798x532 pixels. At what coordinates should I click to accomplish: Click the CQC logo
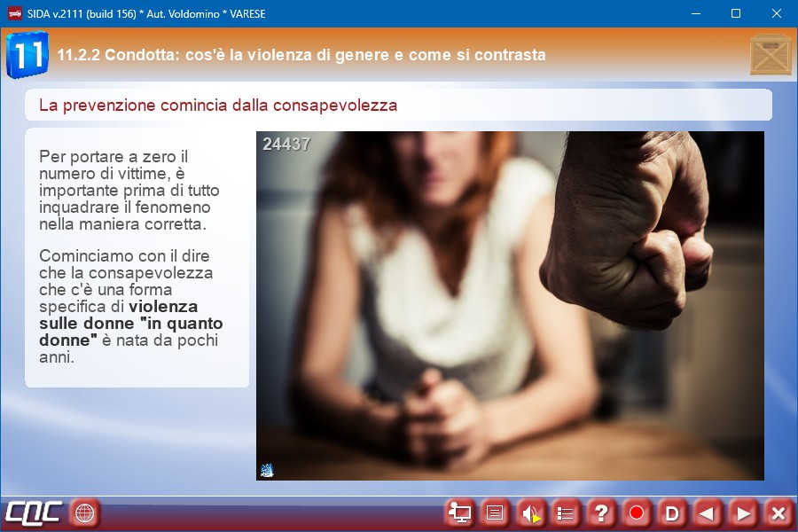point(33,512)
